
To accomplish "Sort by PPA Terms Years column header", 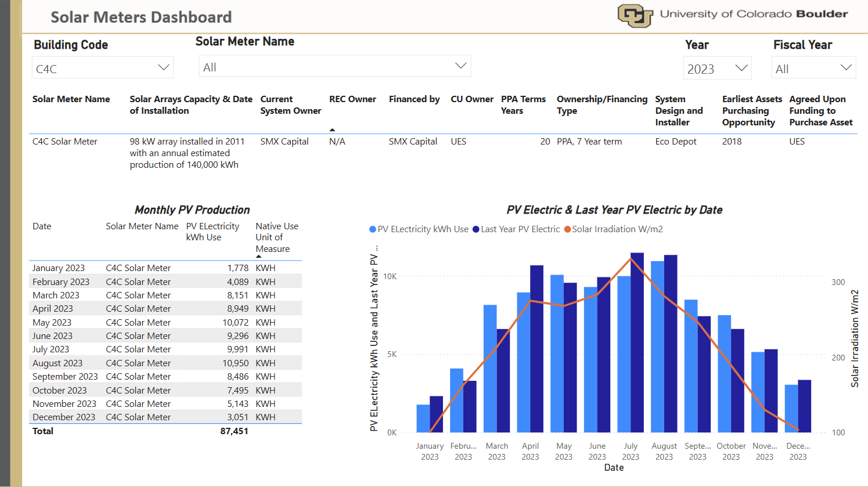I will click(x=523, y=104).
